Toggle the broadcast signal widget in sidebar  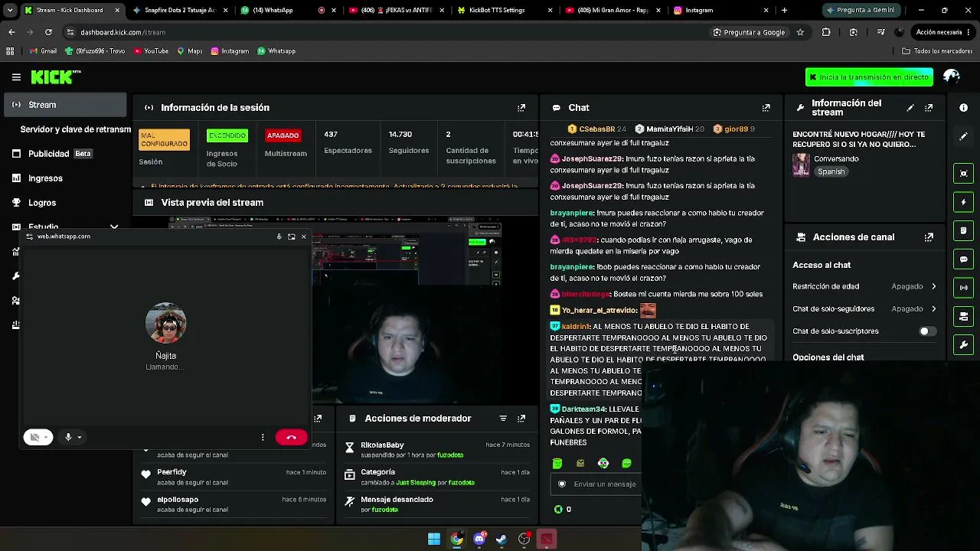click(964, 288)
